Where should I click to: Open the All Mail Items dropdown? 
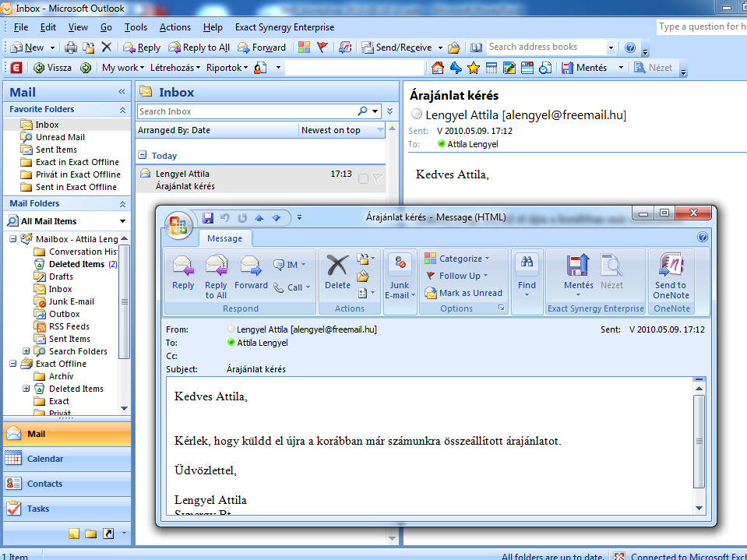(122, 221)
